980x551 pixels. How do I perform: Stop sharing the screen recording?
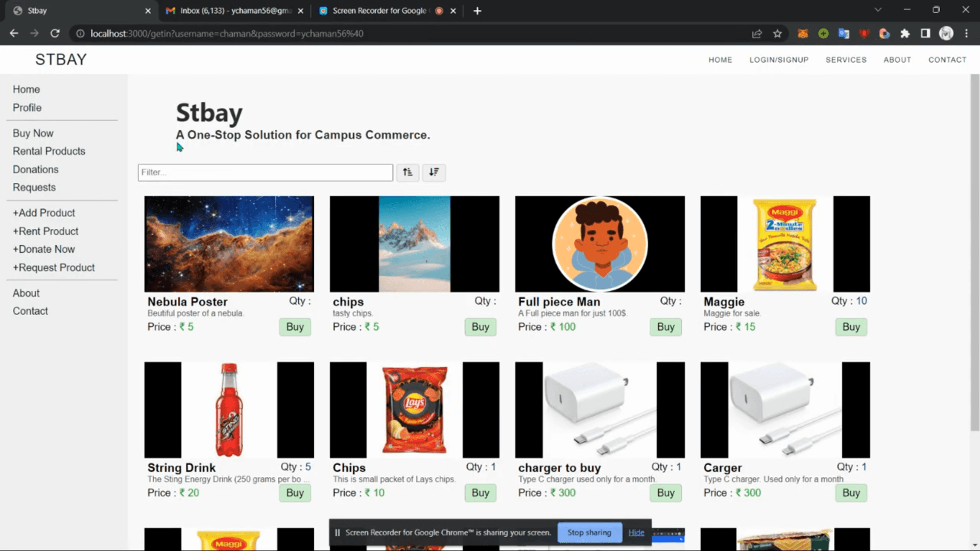(589, 533)
